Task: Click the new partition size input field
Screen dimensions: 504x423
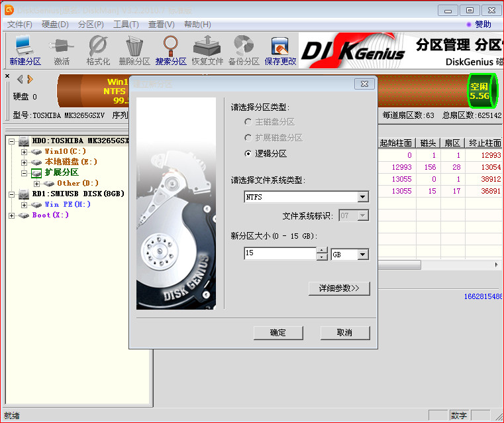Action: [x=279, y=254]
